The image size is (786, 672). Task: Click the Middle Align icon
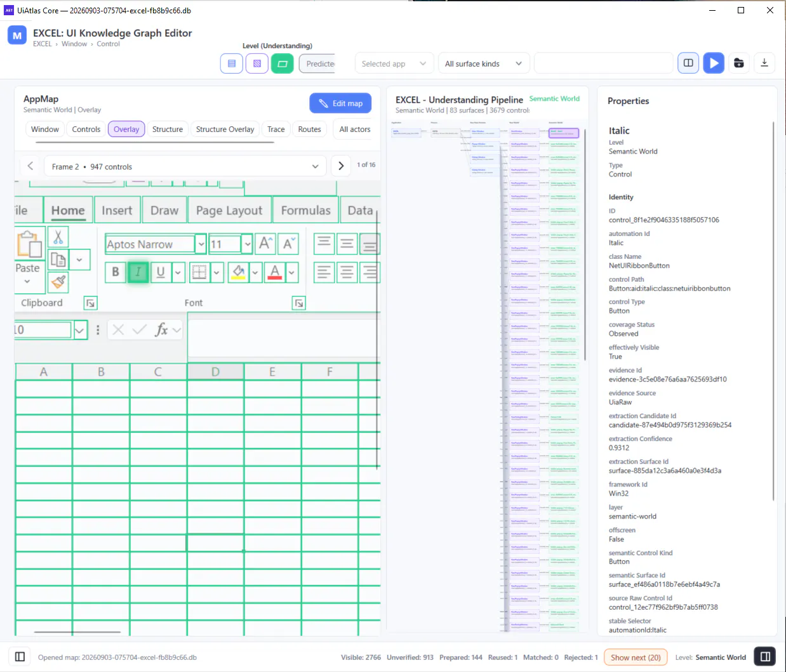pyautogui.click(x=347, y=244)
